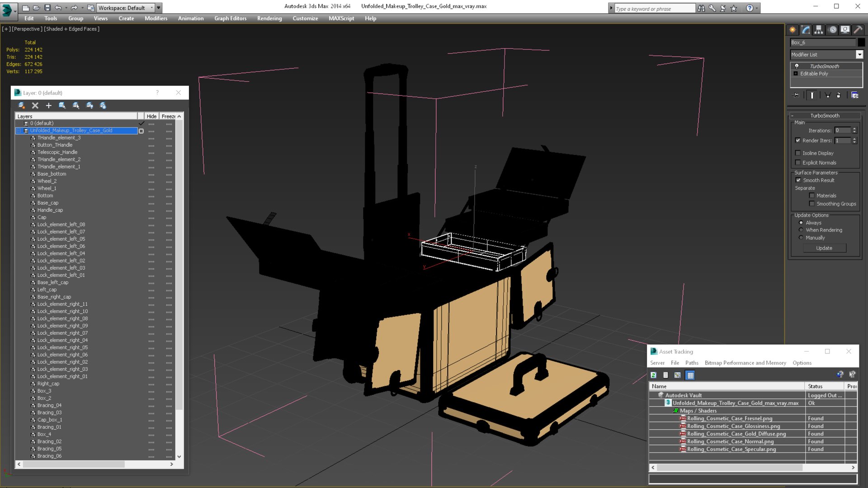This screenshot has height=488, width=868.
Task: Enable the Isoline Display checkbox
Action: (x=798, y=153)
